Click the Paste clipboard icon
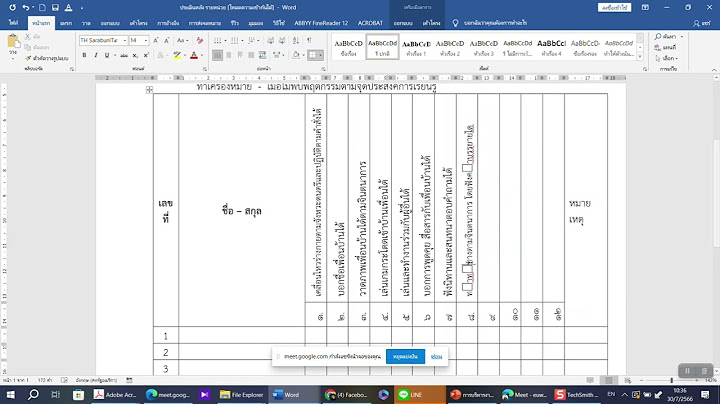This screenshot has height=404, width=720. tap(13, 42)
